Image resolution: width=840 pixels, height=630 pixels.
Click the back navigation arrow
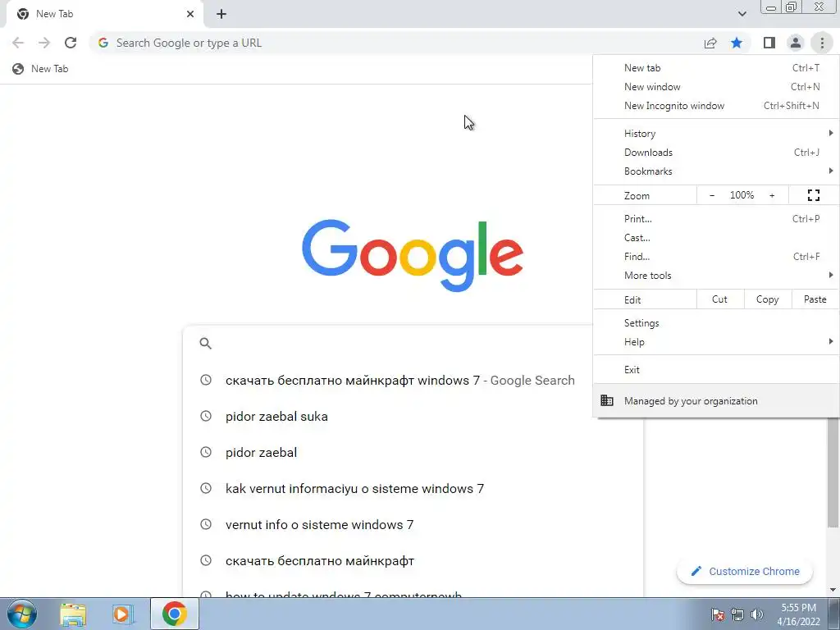[18, 43]
